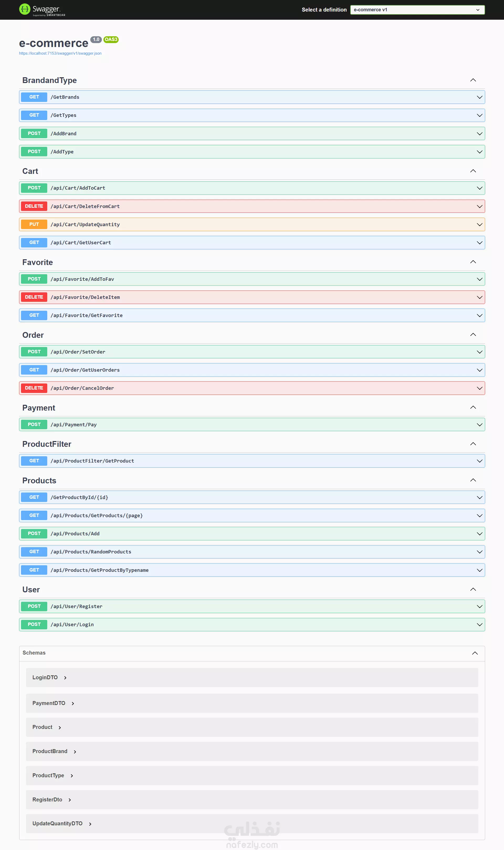Expand the GET /GetBrands endpoint chevron

pyautogui.click(x=479, y=97)
